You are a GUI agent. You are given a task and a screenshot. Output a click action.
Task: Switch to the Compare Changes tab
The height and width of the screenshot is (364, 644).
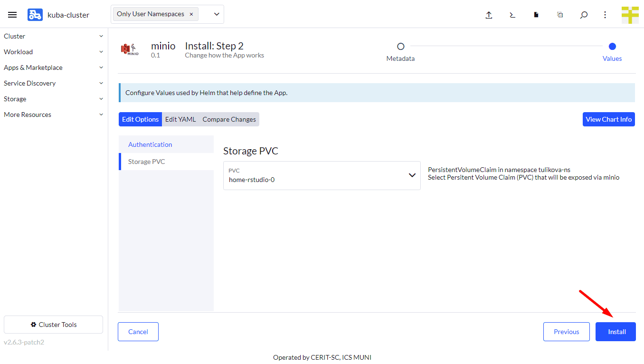click(229, 119)
